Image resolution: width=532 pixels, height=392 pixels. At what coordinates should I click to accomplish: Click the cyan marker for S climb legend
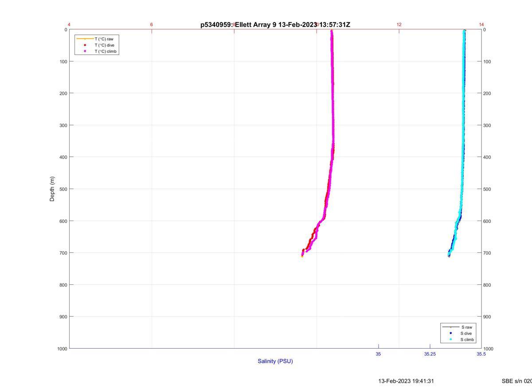pyautogui.click(x=450, y=340)
